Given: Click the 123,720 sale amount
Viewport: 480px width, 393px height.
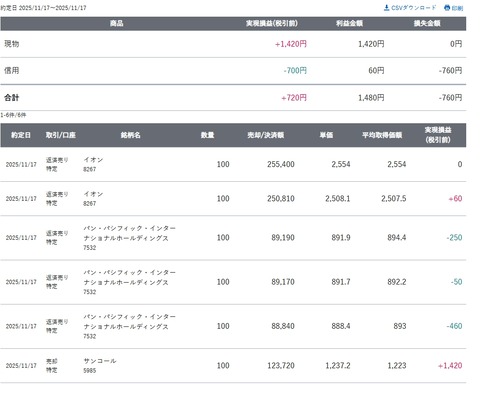Looking at the screenshot, I should (281, 366).
